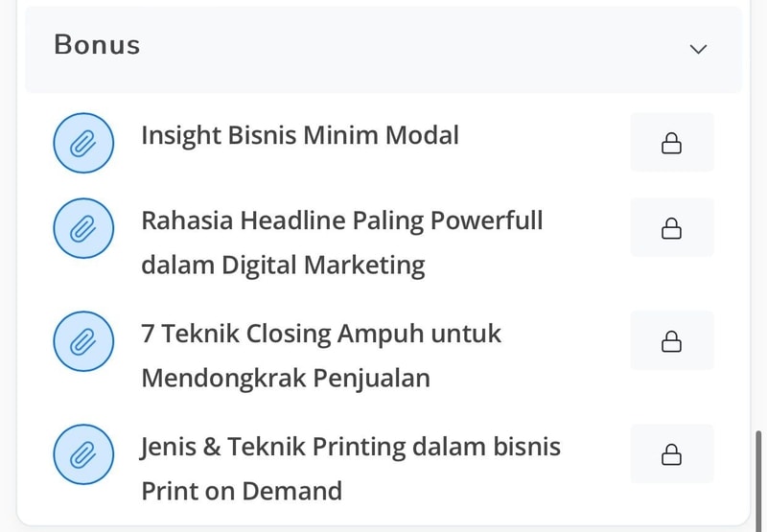Click the Bonus section heading text

pos(97,45)
